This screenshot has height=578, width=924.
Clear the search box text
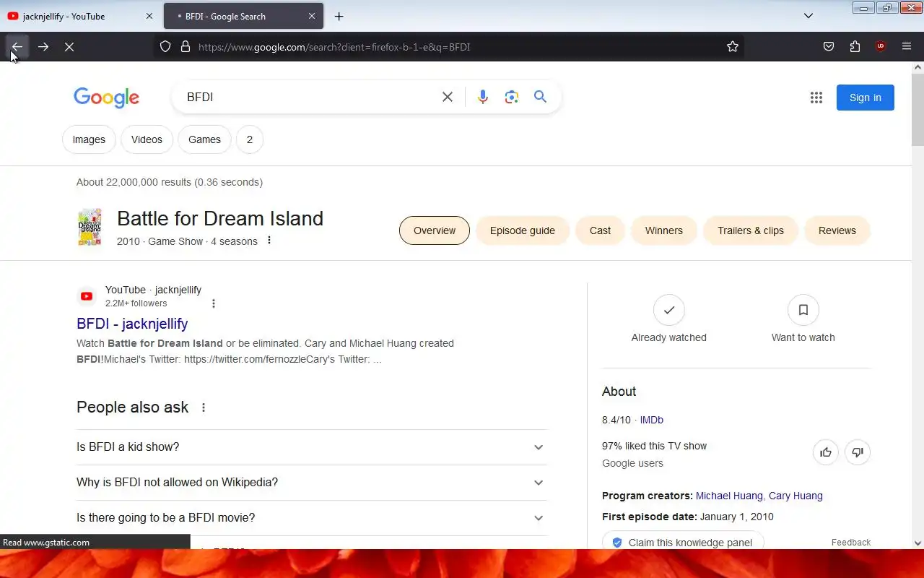click(x=448, y=97)
